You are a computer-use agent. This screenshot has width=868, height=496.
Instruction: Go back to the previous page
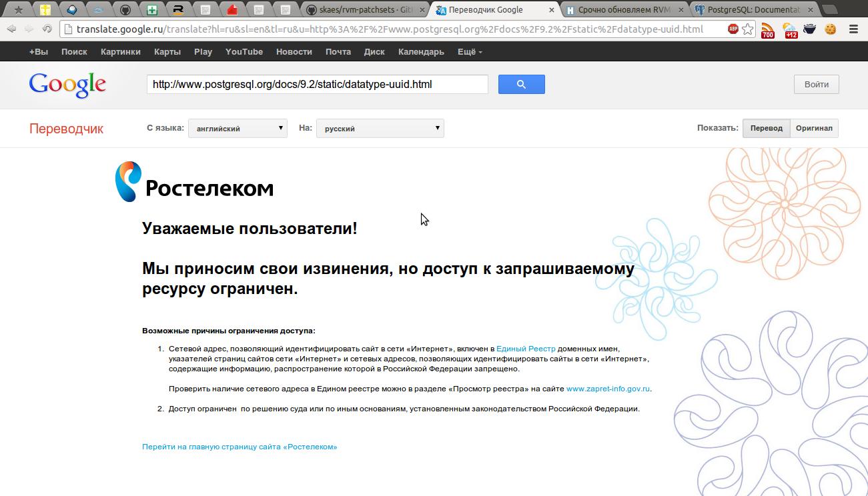pyautogui.click(x=11, y=29)
